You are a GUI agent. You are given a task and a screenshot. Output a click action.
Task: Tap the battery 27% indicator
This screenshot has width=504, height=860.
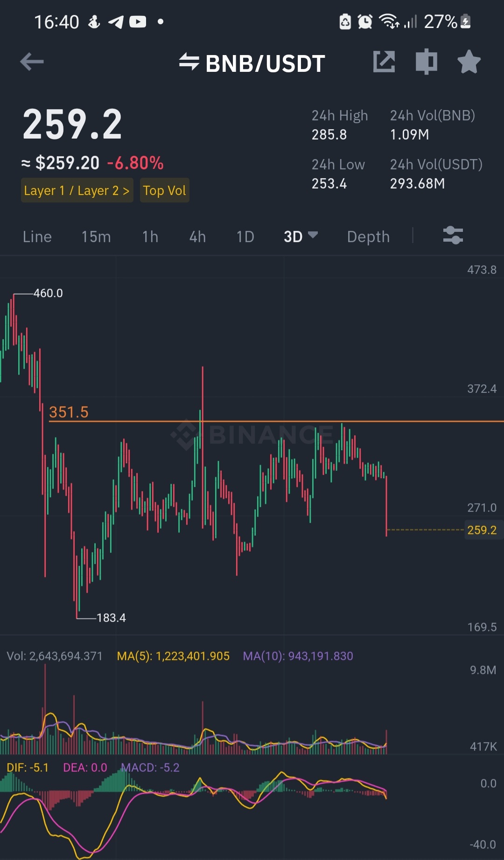click(x=447, y=21)
